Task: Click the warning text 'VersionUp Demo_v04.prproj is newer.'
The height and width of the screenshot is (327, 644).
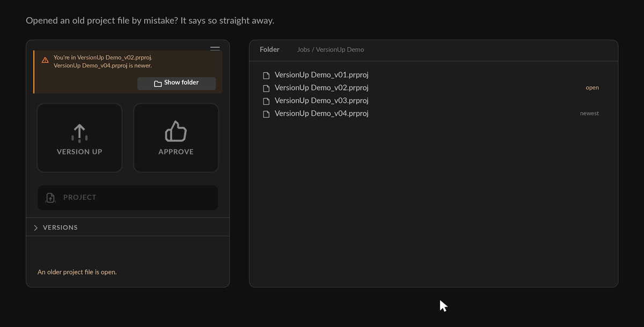Action: [x=103, y=66]
